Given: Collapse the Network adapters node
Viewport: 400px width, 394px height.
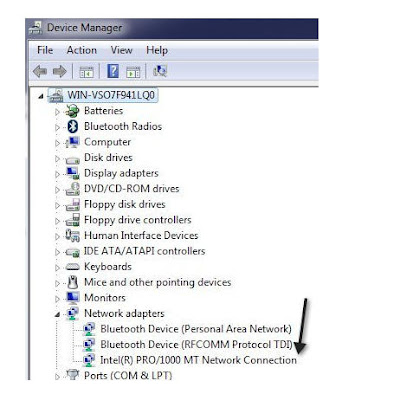Looking at the screenshot, I should tap(57, 314).
